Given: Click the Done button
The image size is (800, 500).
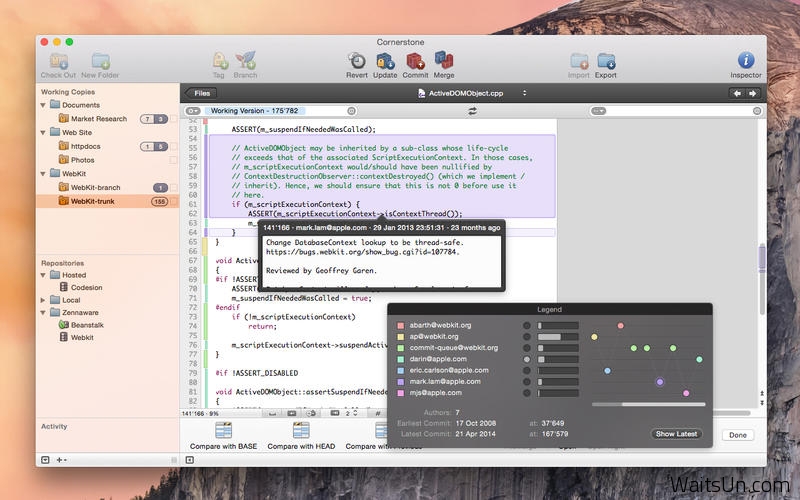Looking at the screenshot, I should click(x=738, y=435).
